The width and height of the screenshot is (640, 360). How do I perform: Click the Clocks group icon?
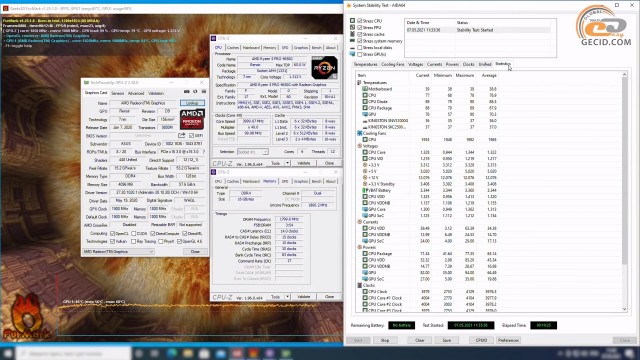point(360,285)
